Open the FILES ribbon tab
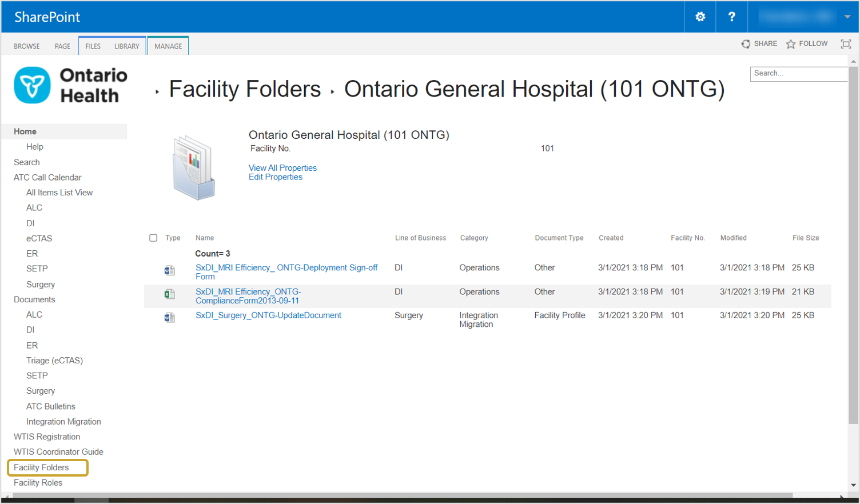The image size is (860, 504). 93,46
